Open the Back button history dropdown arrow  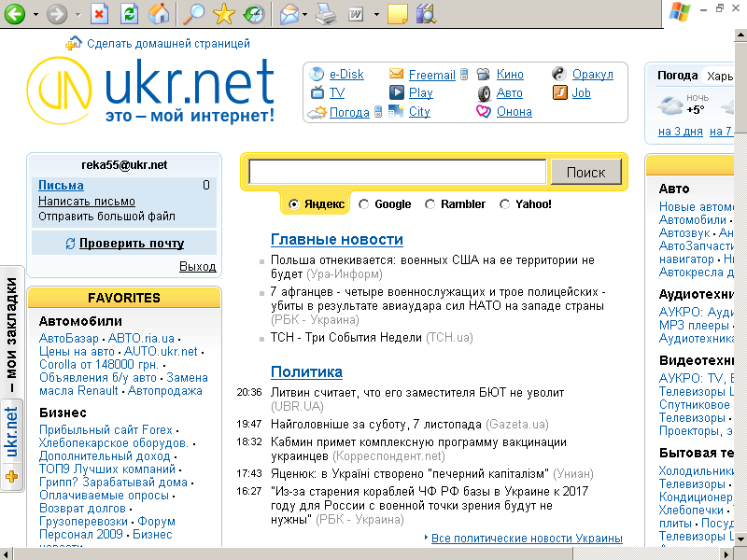pyautogui.click(x=35, y=14)
